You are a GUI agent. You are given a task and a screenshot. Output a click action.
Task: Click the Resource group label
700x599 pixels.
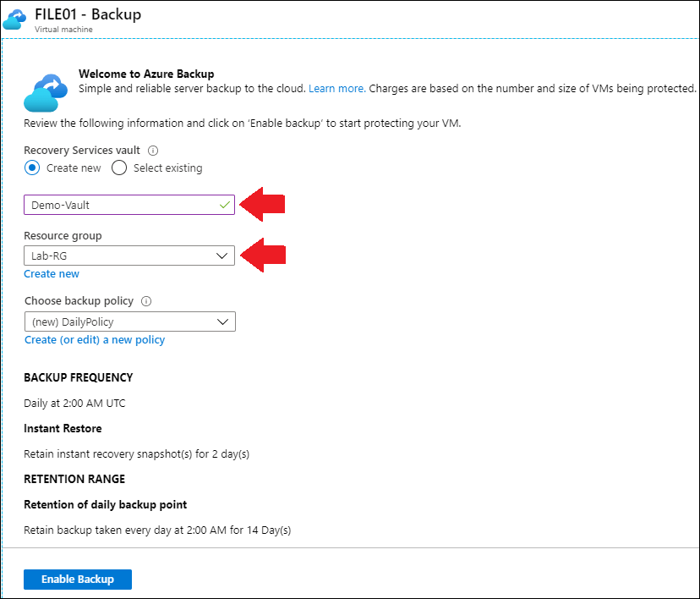pyautogui.click(x=63, y=236)
